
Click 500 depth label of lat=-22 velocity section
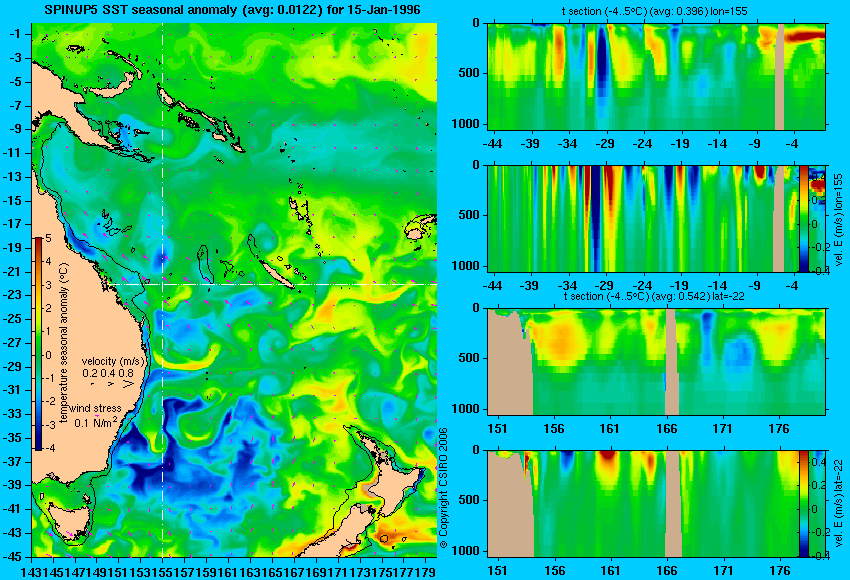(x=469, y=500)
